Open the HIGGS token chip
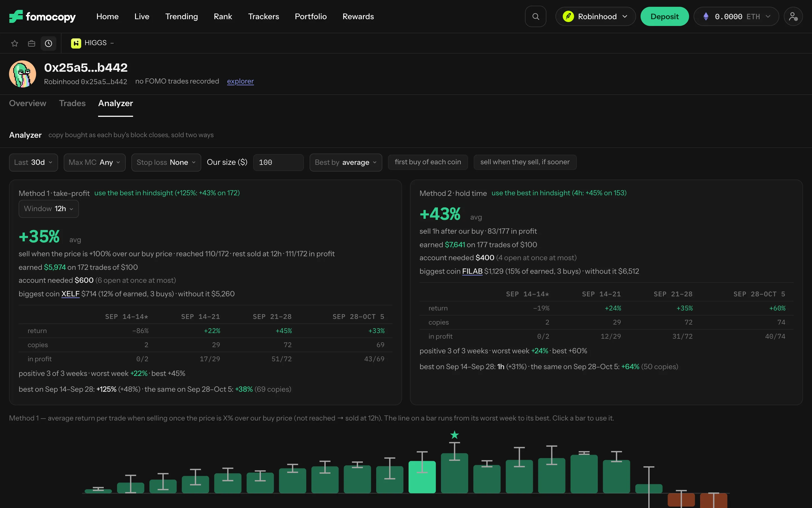The width and height of the screenshot is (812, 508). tap(92, 43)
